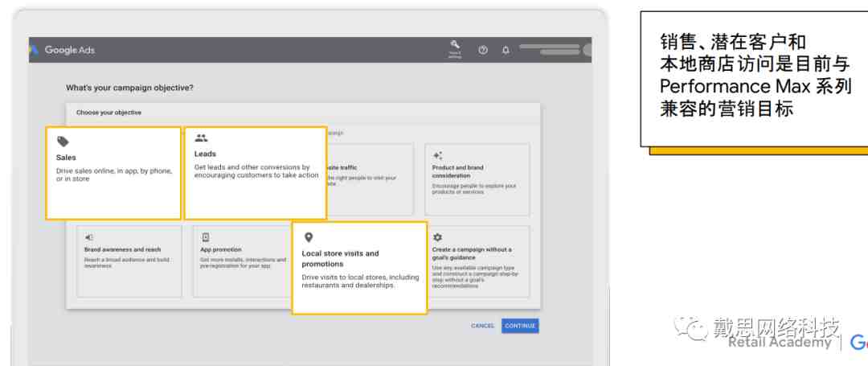Screen dimensions: 868x366
Task: Choose the App promotion objective
Action: (243, 261)
